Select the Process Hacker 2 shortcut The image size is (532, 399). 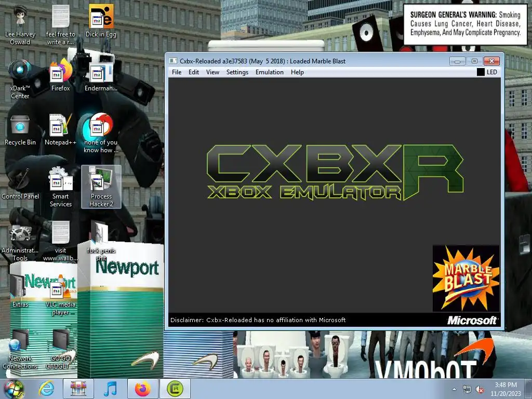(x=101, y=187)
